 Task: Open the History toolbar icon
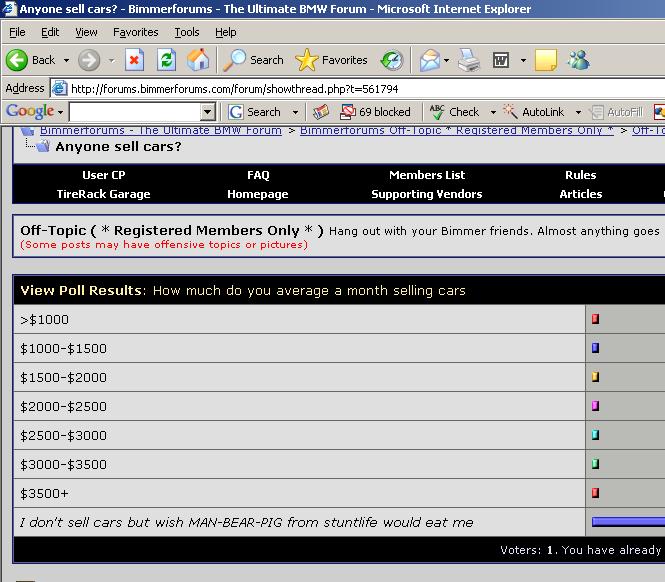(x=392, y=60)
